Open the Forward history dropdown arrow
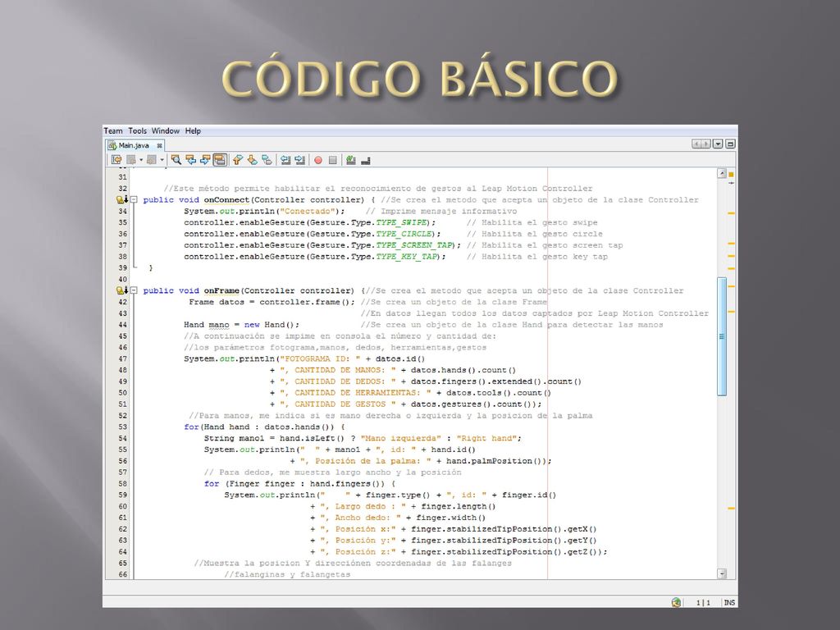Viewport: 840px width, 630px height. click(162, 160)
